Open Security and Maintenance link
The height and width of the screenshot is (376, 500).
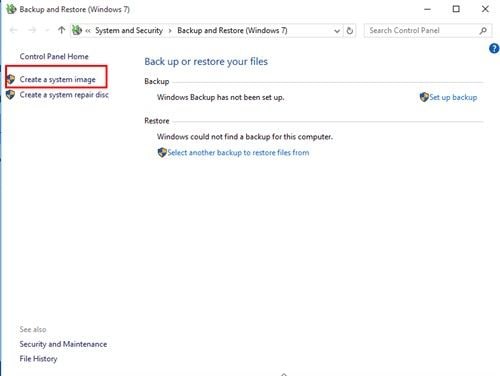click(63, 344)
